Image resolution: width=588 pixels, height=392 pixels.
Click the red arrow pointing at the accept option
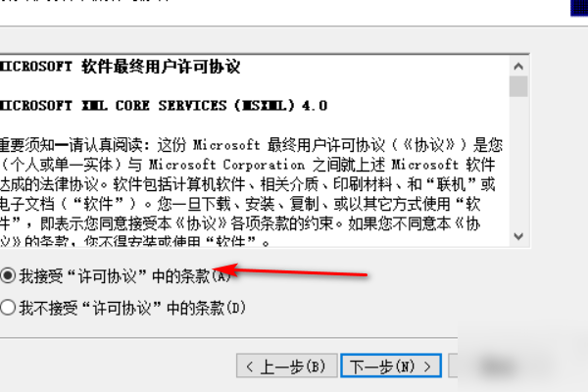click(x=289, y=270)
